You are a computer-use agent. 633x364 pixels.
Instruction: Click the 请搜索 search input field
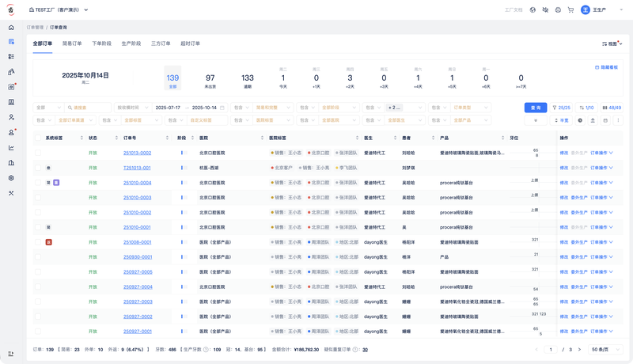(90, 108)
